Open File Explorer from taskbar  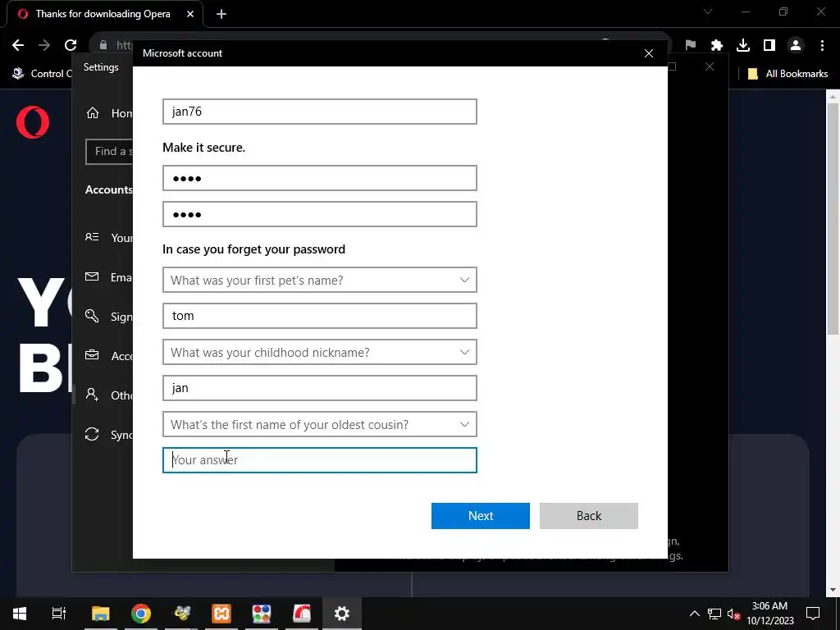(101, 614)
